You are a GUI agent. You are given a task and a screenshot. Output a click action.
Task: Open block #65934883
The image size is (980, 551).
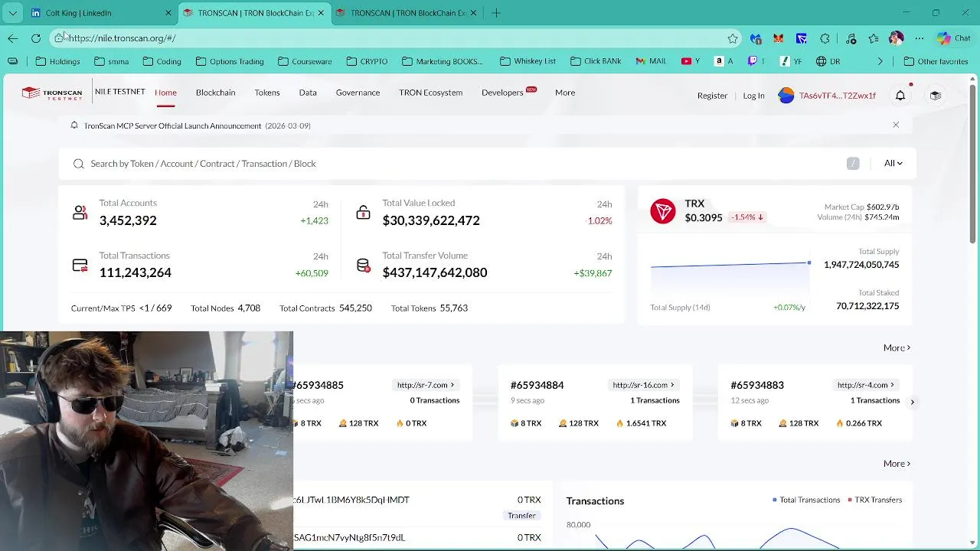(x=757, y=385)
